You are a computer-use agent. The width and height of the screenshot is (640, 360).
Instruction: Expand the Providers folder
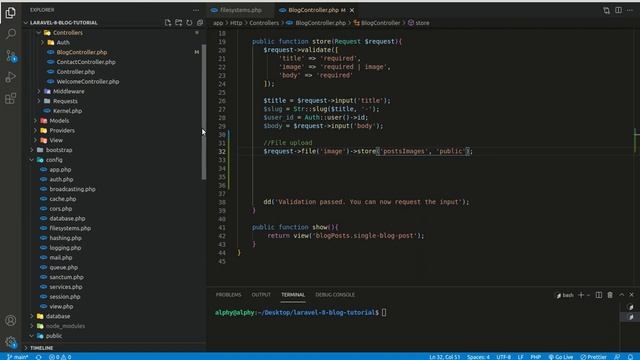[62, 131]
